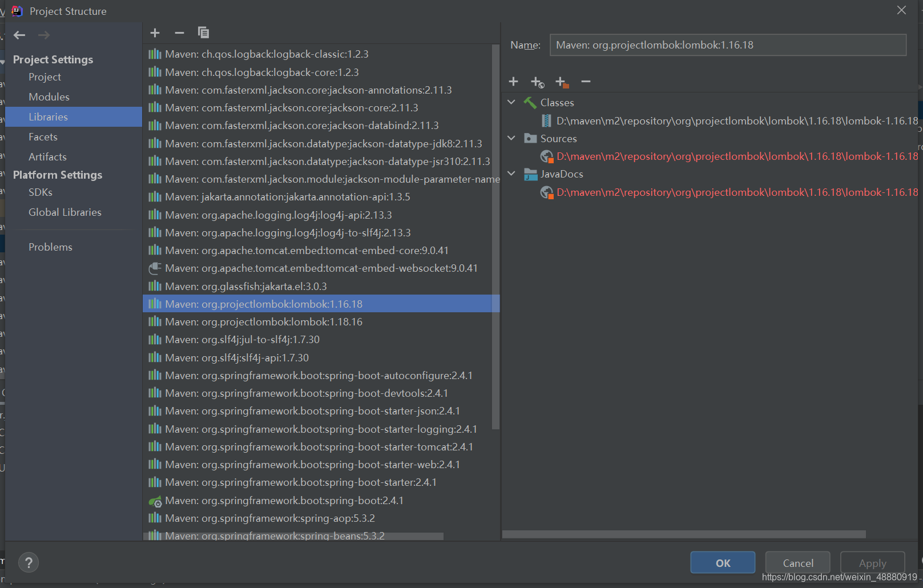Click the back navigation arrow
The image size is (923, 588).
point(19,35)
